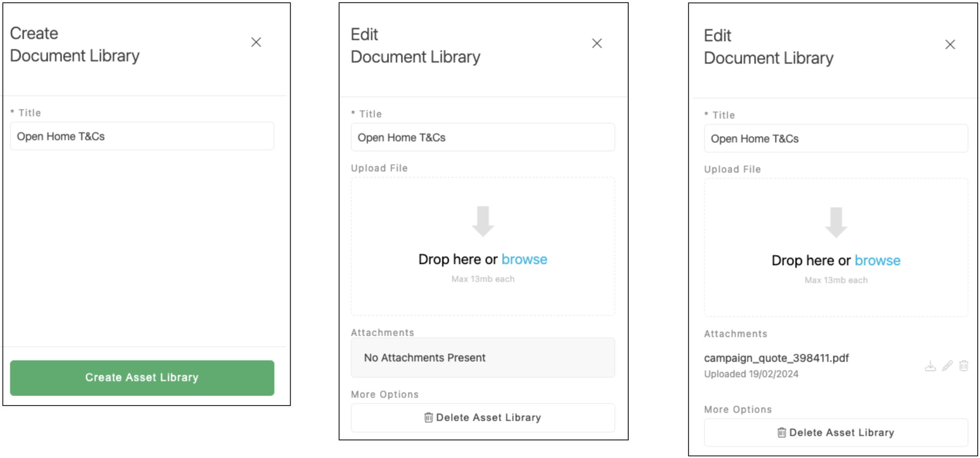Click the browse link above campaign_quote attachment
This screenshot has width=980, height=458.
(878, 260)
